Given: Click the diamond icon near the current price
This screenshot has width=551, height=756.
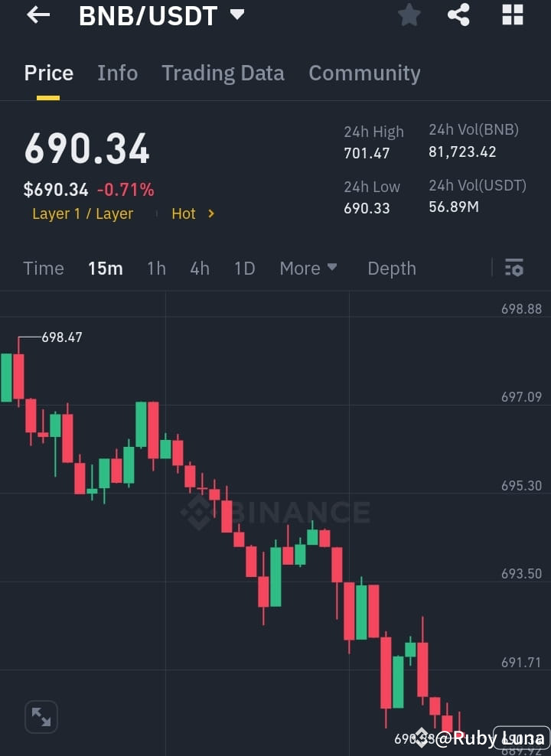Looking at the screenshot, I should (x=422, y=738).
